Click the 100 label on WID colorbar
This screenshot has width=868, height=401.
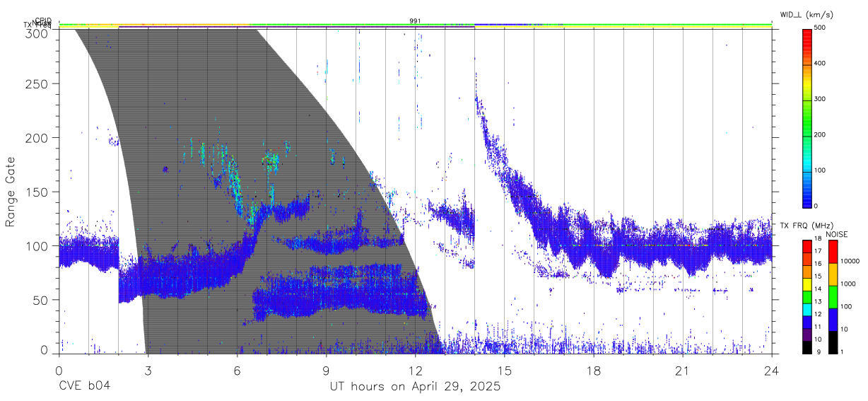click(x=820, y=170)
